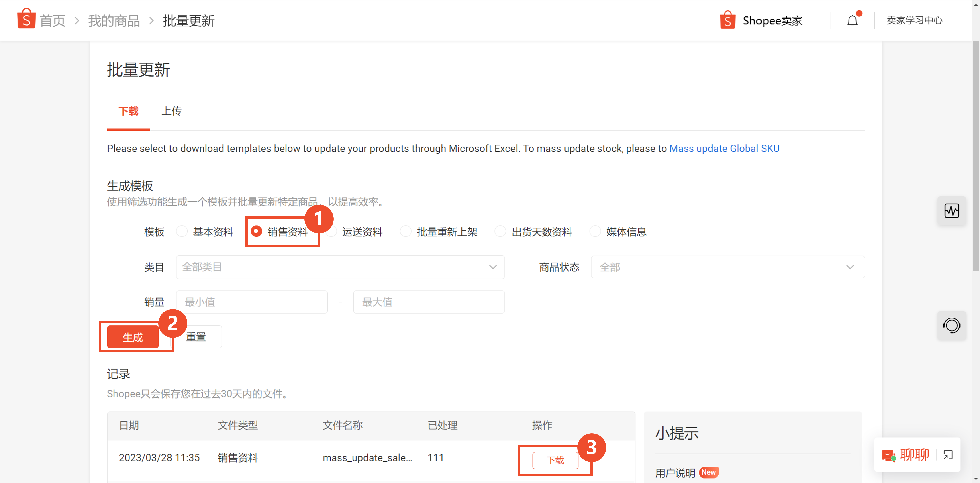The image size is (980, 483).
Task: Open the notification bell
Action: coord(852,20)
